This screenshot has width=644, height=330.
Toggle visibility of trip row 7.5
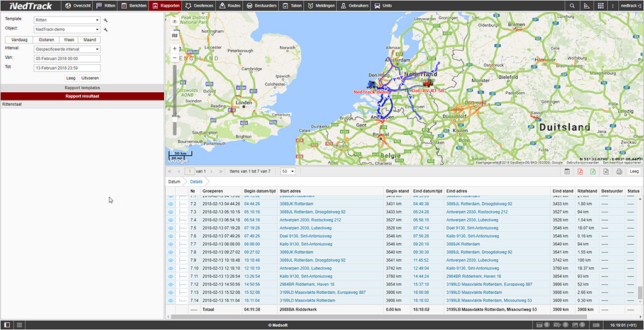pos(171,228)
